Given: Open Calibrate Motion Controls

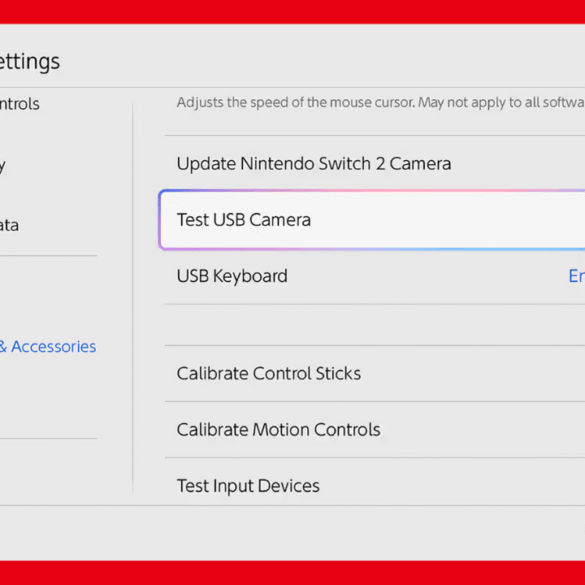Looking at the screenshot, I should [375, 430].
